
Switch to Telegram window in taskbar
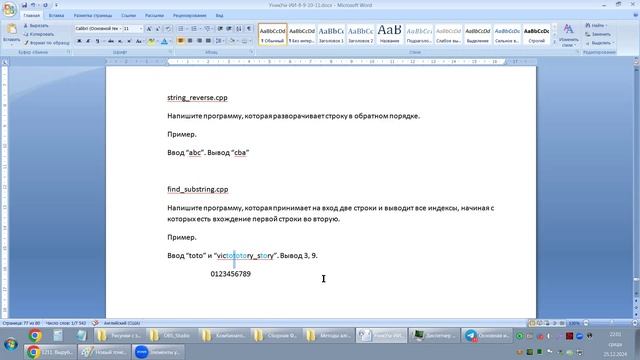coord(487,336)
